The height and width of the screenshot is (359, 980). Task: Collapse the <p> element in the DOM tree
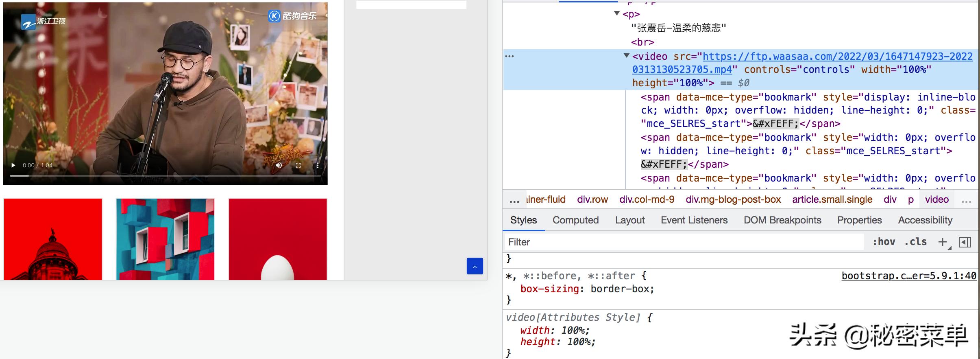[617, 13]
